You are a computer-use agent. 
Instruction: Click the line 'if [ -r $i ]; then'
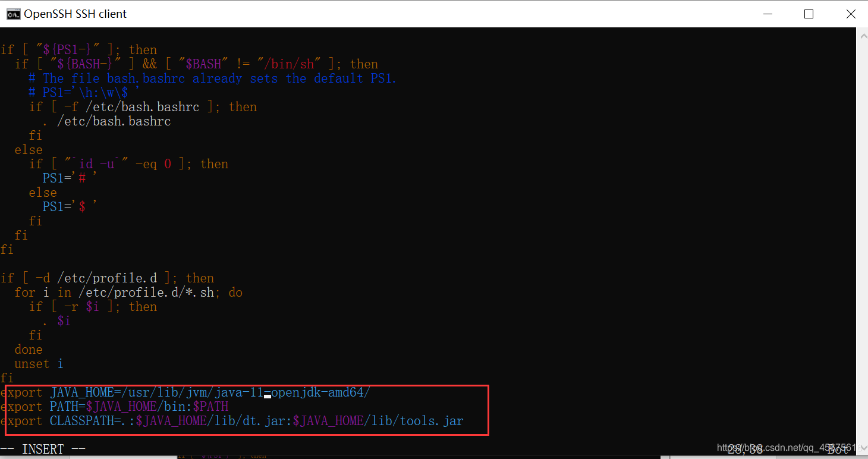(x=93, y=307)
